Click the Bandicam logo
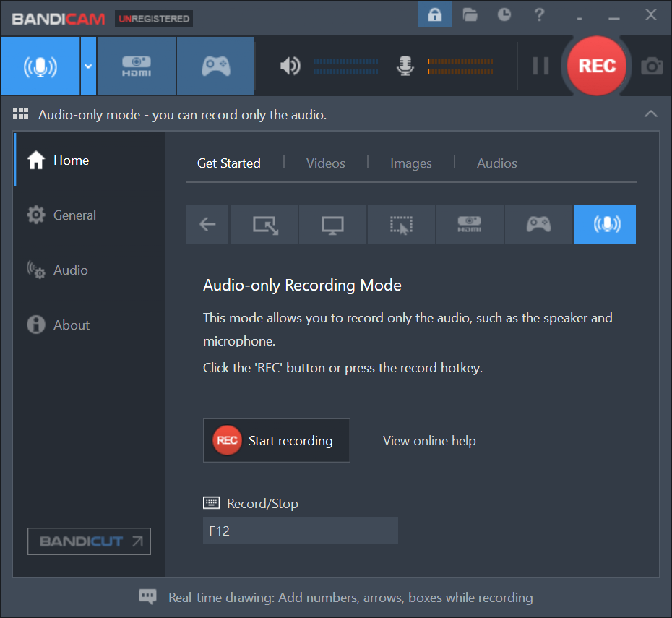 (59, 19)
